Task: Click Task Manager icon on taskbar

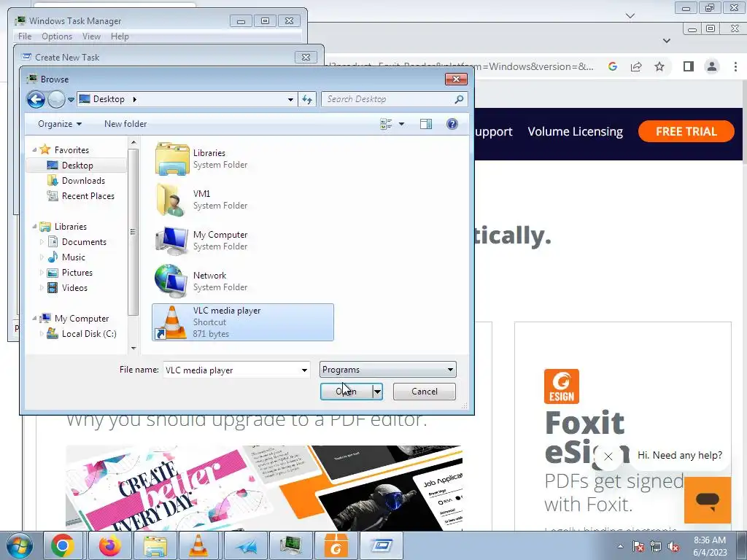Action: 291,545
